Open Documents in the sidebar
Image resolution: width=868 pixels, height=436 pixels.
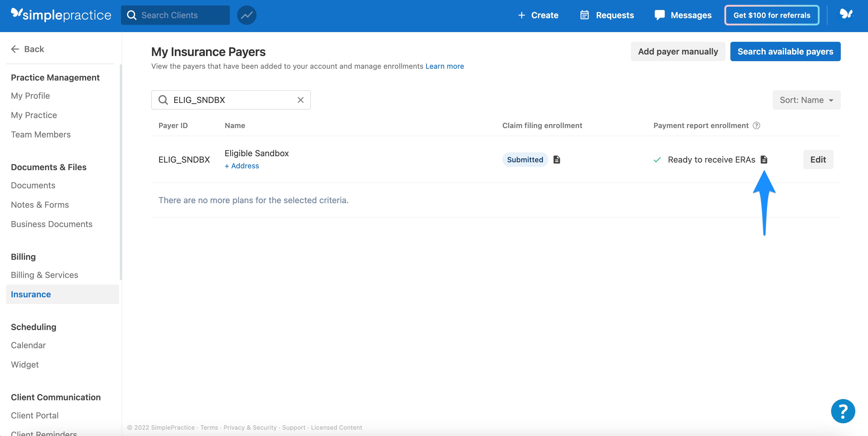point(33,185)
